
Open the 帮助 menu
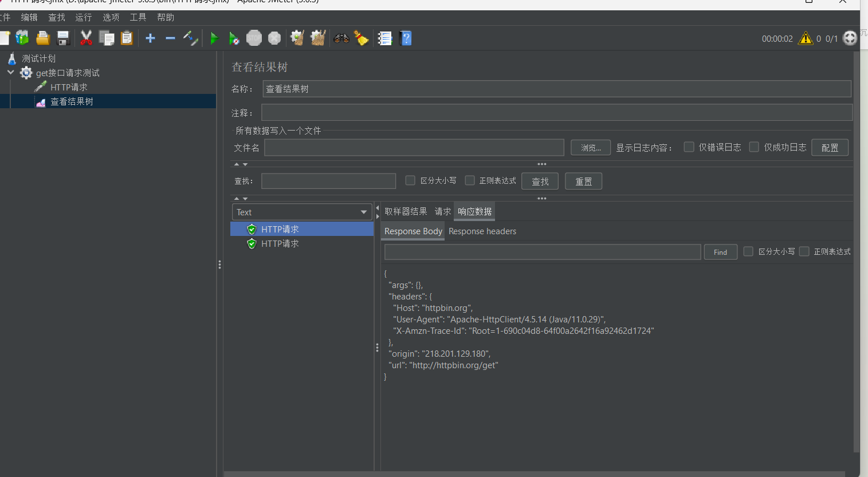[166, 17]
